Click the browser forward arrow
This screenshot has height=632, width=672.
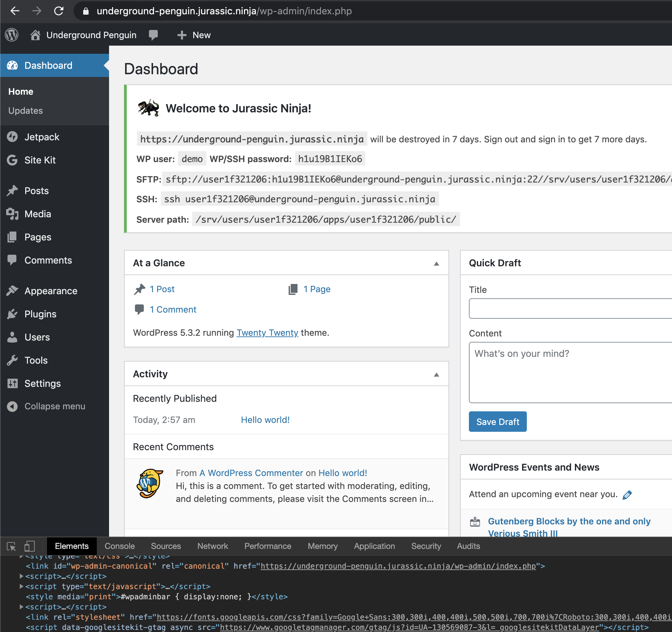(x=37, y=11)
